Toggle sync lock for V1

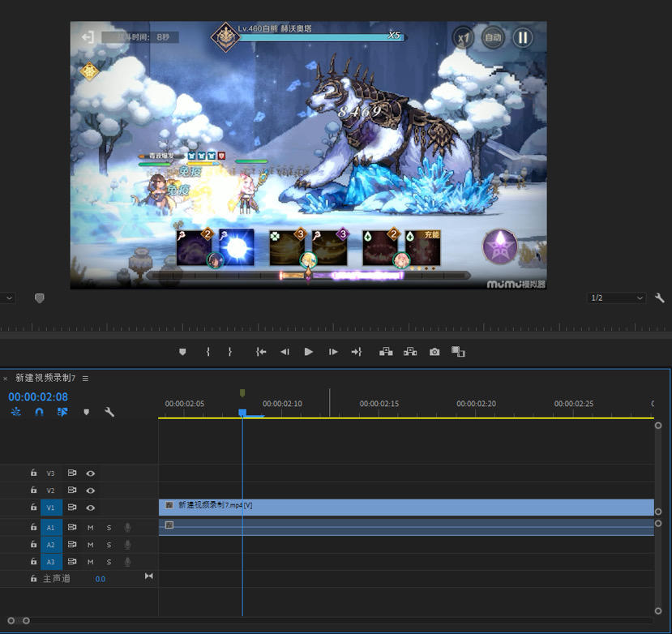coord(72,507)
